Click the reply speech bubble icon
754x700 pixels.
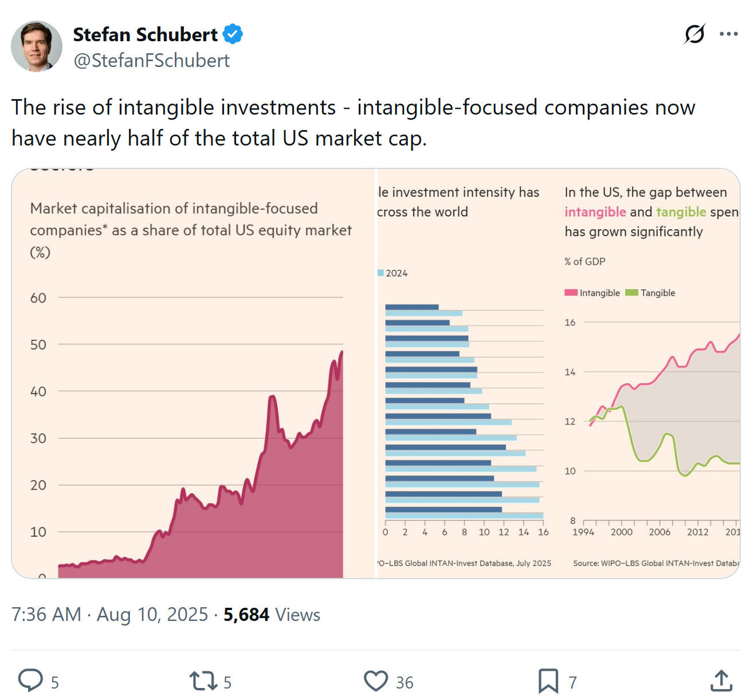pos(30,681)
